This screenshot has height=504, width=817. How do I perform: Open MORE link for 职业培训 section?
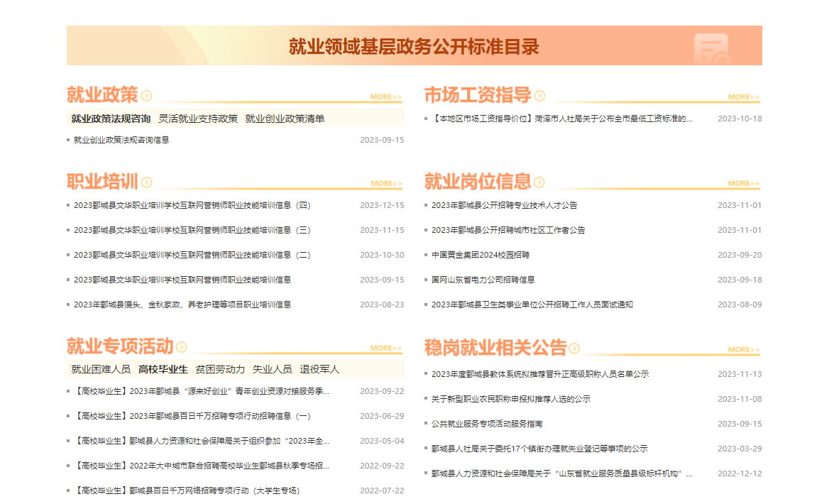[386, 183]
